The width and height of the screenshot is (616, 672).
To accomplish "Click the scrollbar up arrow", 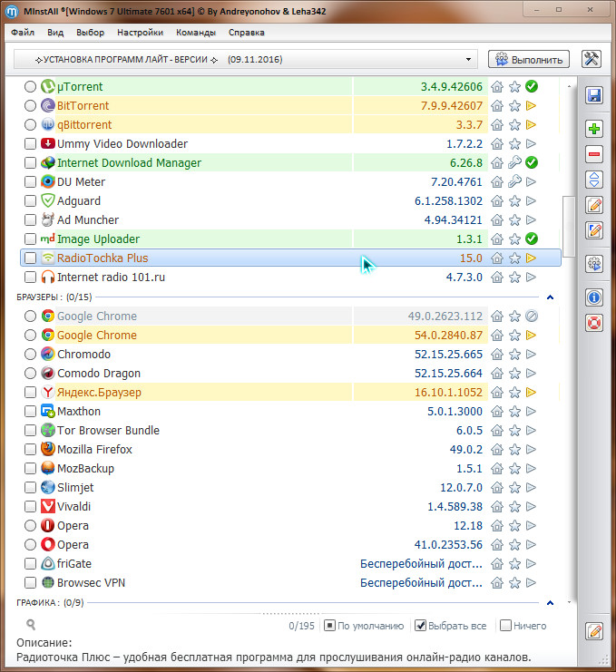I will pos(569,86).
